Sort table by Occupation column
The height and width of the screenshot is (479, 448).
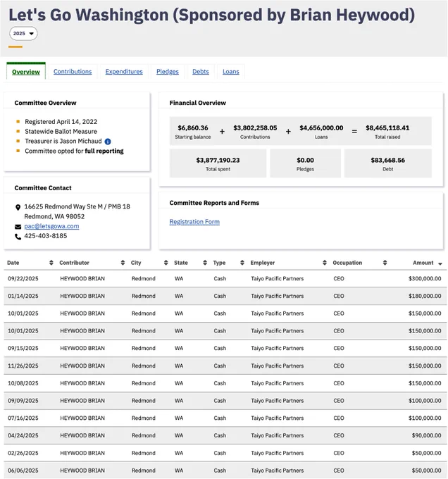click(x=385, y=263)
